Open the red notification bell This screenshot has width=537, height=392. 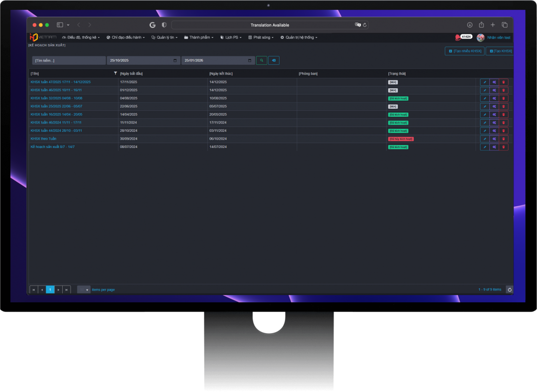point(458,37)
